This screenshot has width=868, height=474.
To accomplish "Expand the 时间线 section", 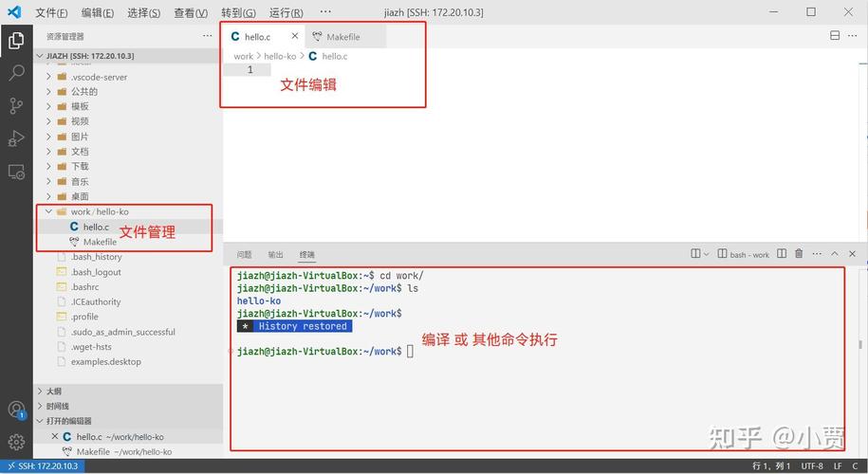I will (128, 406).
